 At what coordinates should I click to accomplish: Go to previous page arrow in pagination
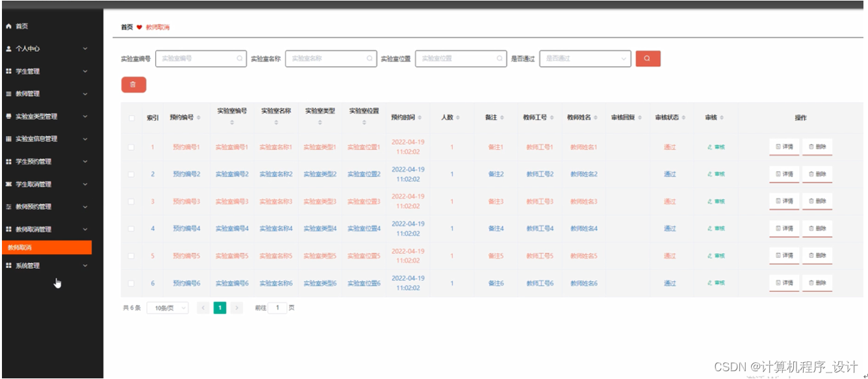(203, 308)
